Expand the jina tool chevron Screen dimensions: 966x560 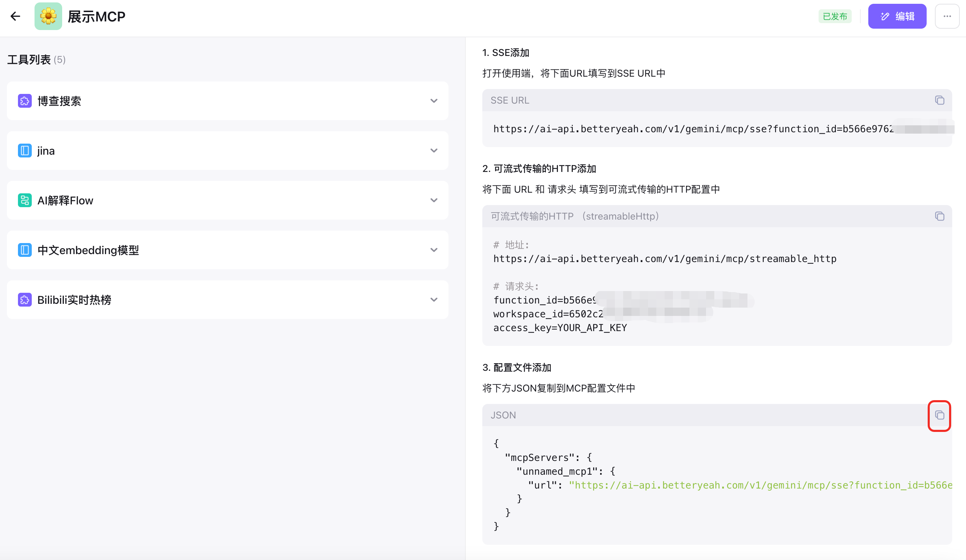click(434, 151)
